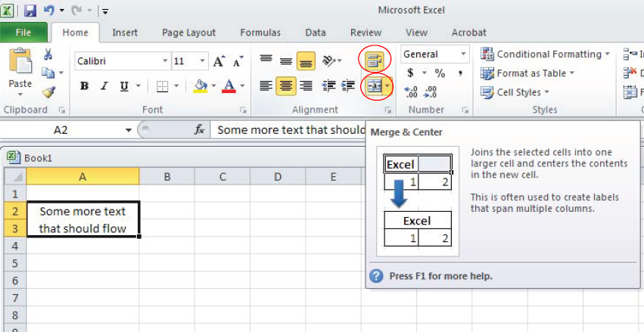Click the Middle Align icon

point(286,61)
